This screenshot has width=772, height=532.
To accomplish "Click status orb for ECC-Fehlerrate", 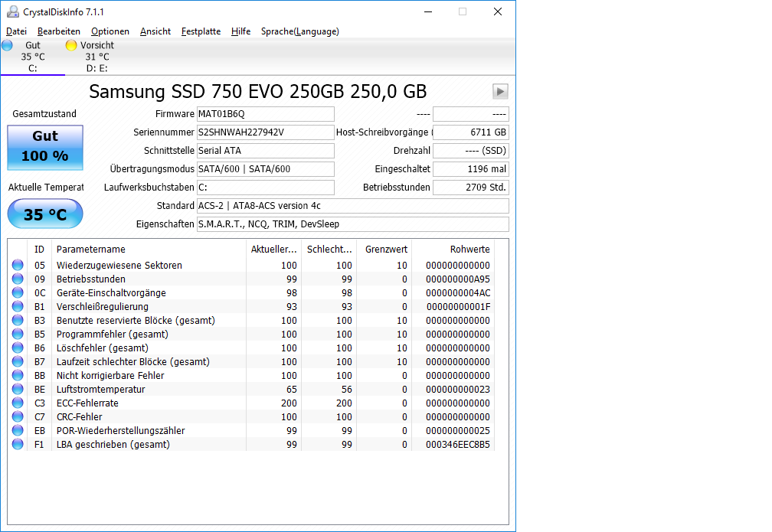I will coord(18,403).
